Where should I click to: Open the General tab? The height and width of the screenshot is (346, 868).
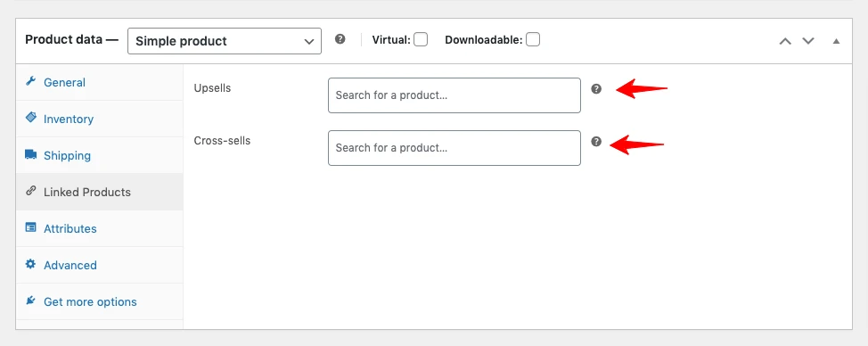pyautogui.click(x=100, y=82)
